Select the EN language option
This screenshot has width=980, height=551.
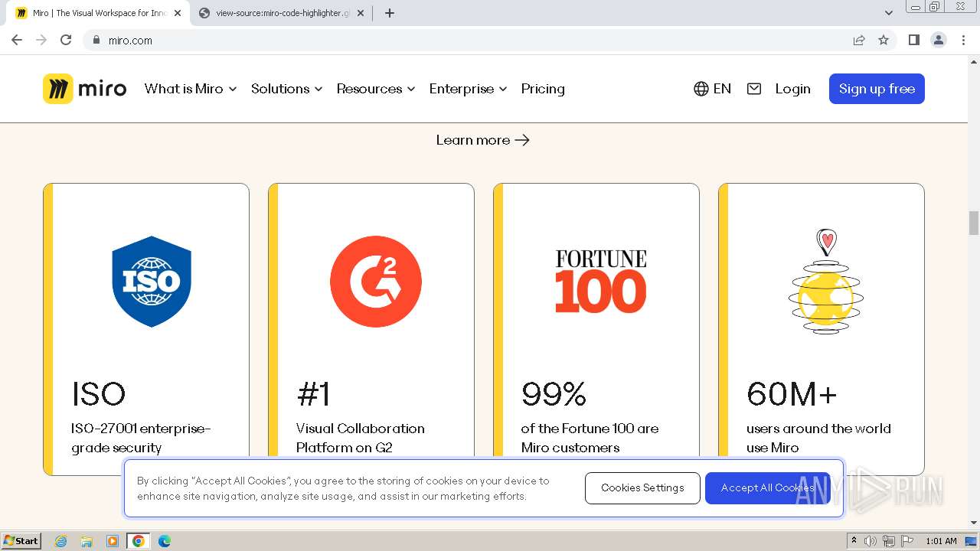tap(722, 89)
